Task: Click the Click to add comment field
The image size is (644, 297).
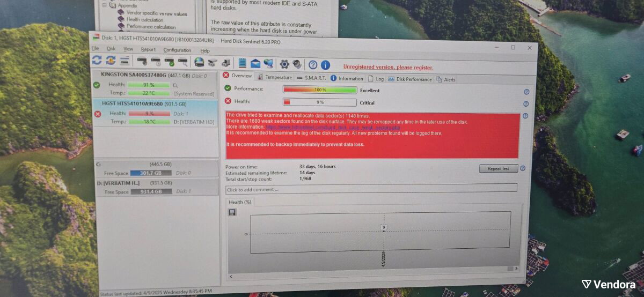Action: coord(371,189)
